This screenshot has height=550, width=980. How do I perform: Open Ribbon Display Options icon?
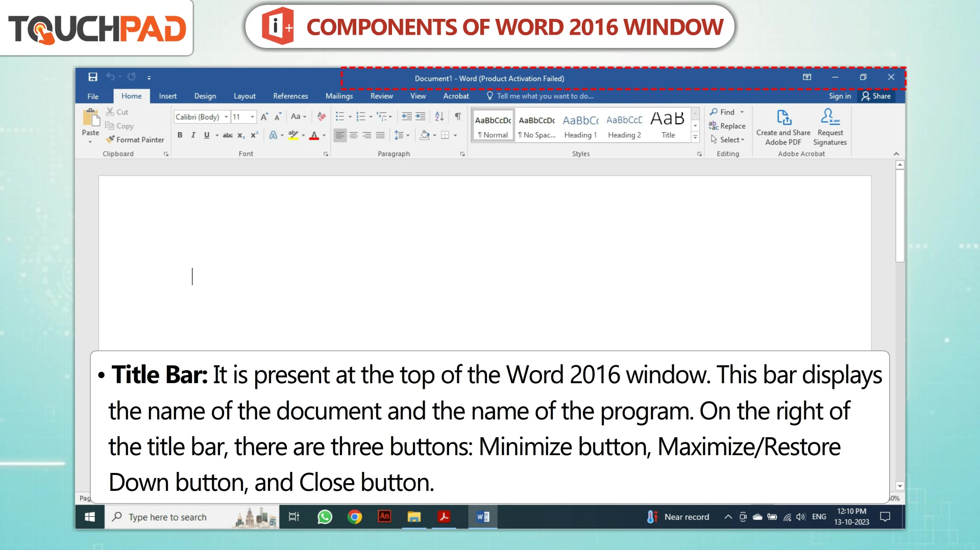click(x=807, y=77)
